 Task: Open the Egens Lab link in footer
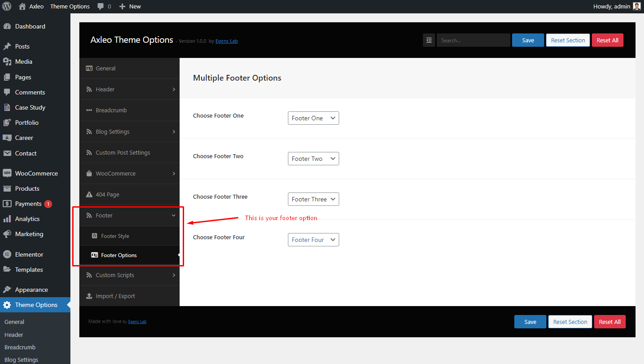pos(137,322)
